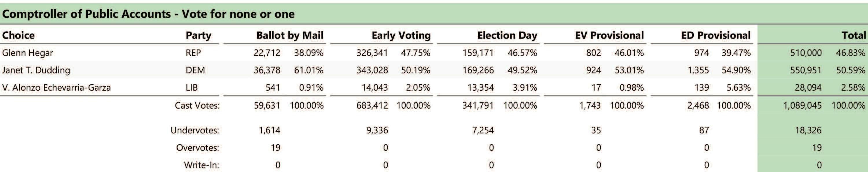The width and height of the screenshot is (868, 172).
Task: Click the ED Provisional column header
Action: click(716, 35)
